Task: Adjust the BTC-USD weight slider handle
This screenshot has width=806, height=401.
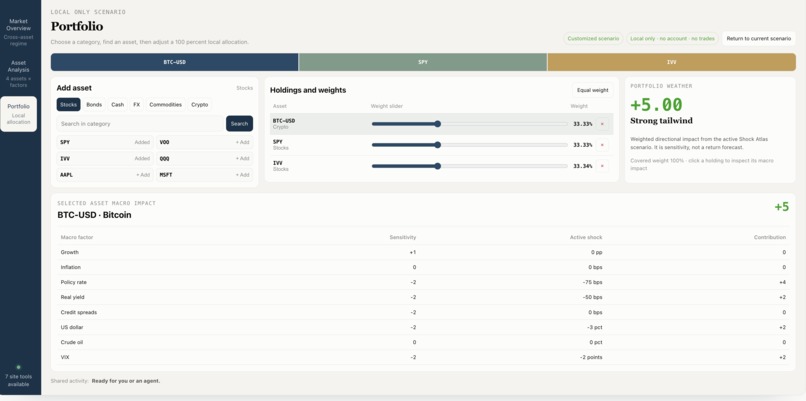Action: click(437, 124)
